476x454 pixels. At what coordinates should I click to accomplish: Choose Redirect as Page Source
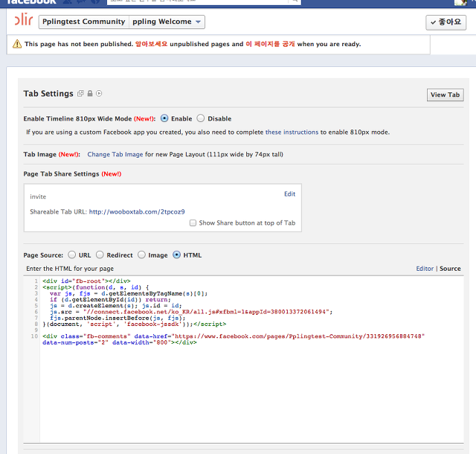pos(100,255)
